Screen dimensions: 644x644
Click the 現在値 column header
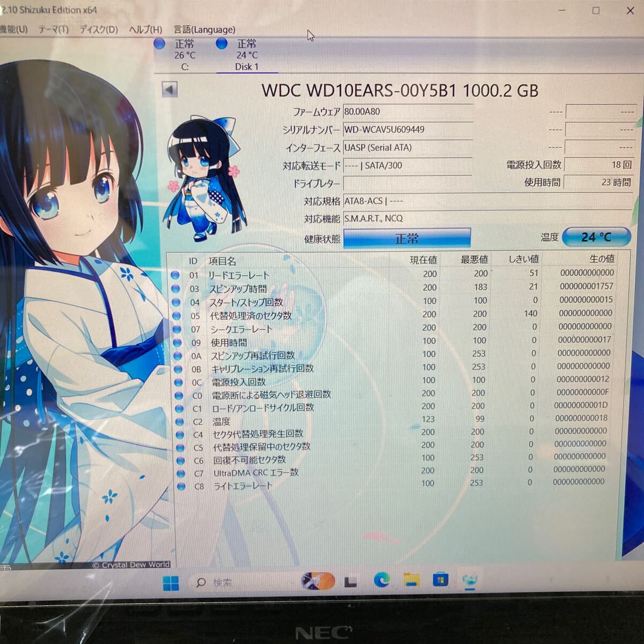(x=423, y=260)
